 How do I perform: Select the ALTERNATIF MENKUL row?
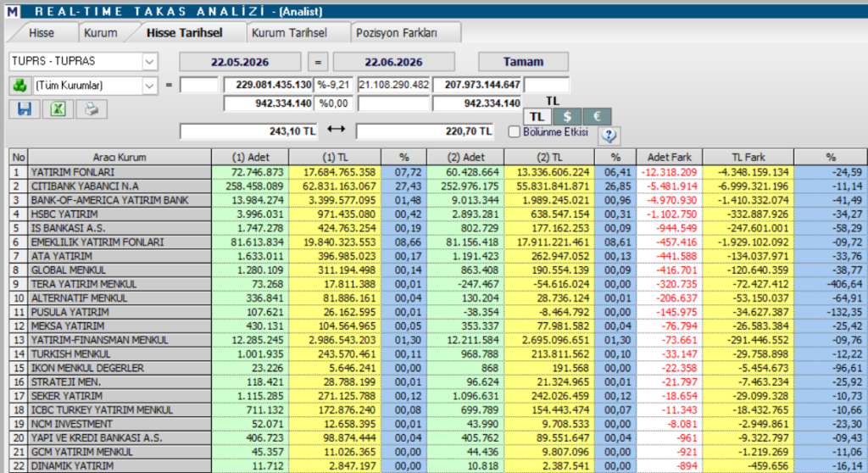tap(437, 298)
